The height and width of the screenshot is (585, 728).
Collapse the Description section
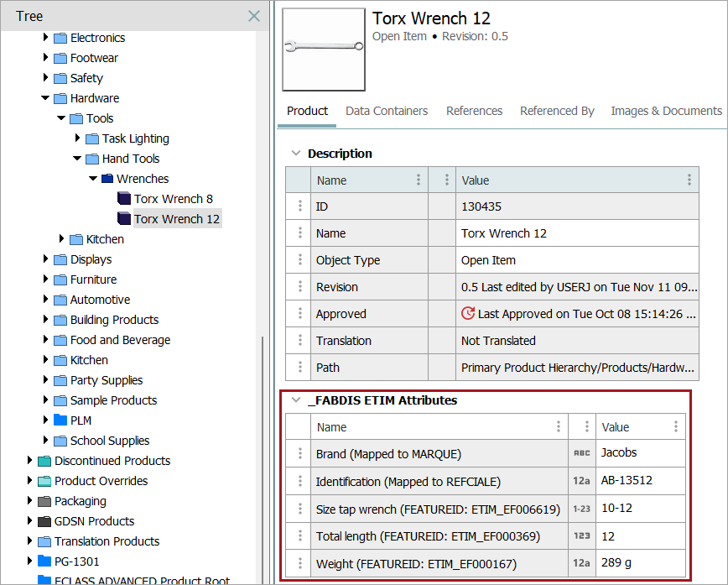(x=296, y=153)
